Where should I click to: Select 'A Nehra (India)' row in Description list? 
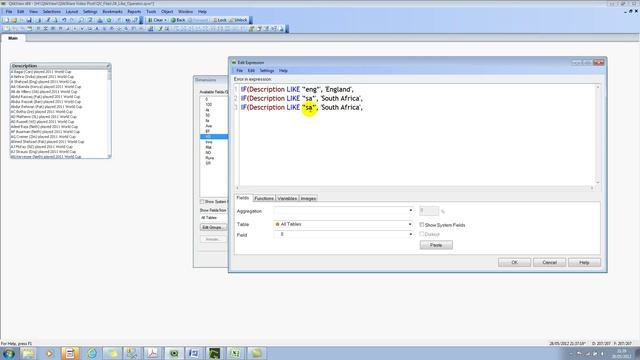(59, 77)
